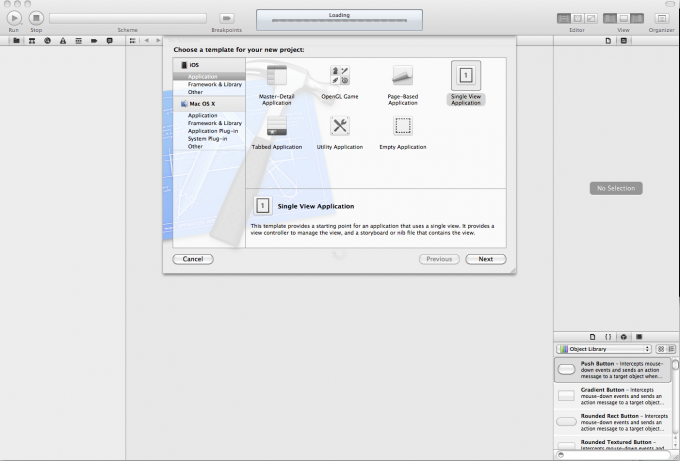Open Code Snippet library braces tab
The image size is (680, 461).
(x=608, y=337)
